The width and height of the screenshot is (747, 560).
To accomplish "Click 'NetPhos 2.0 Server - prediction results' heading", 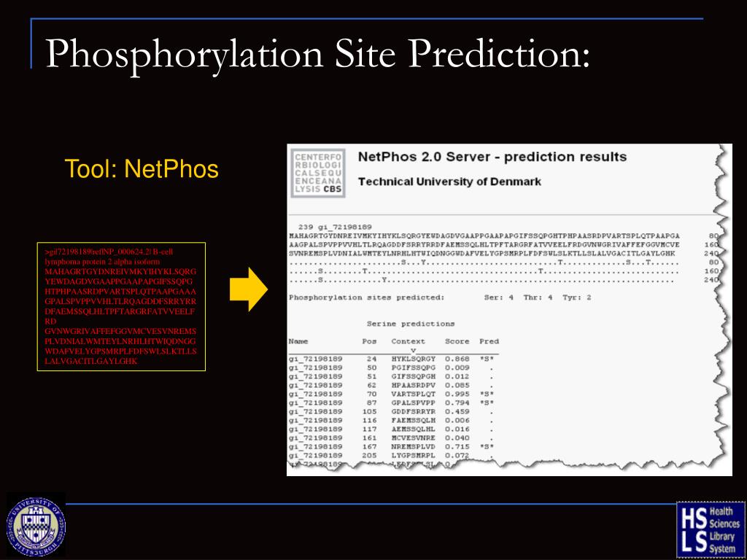I will [492, 157].
